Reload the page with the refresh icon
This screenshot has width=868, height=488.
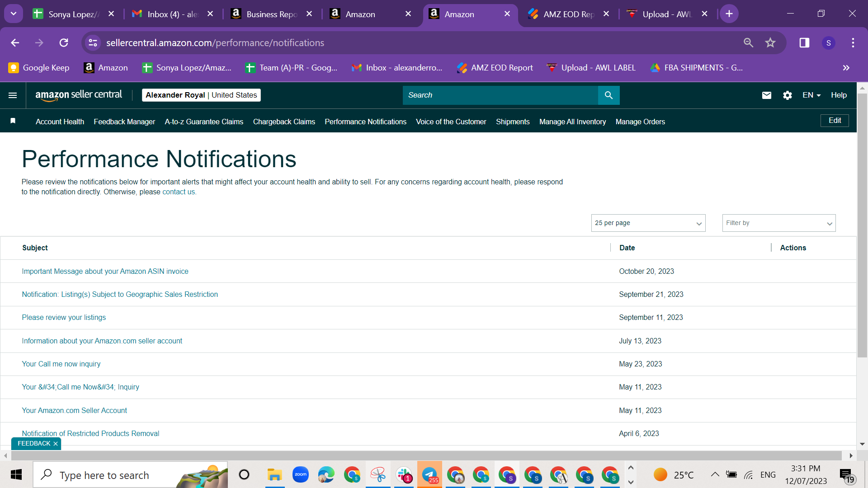[x=64, y=42]
